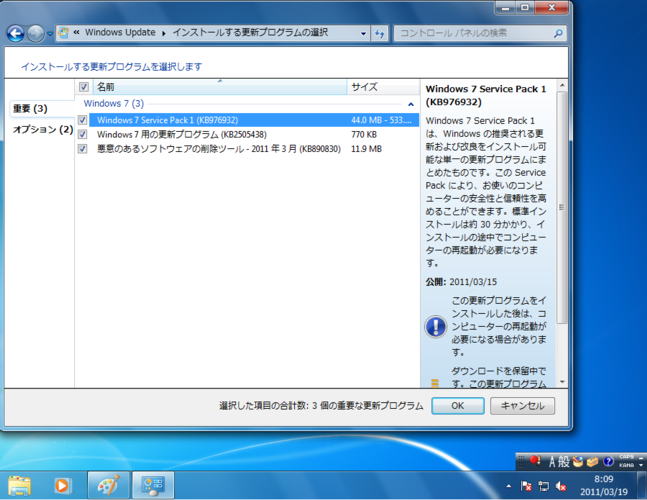
Task: Select the Windows 7 Service Pack 1 row
Action: coord(254,120)
